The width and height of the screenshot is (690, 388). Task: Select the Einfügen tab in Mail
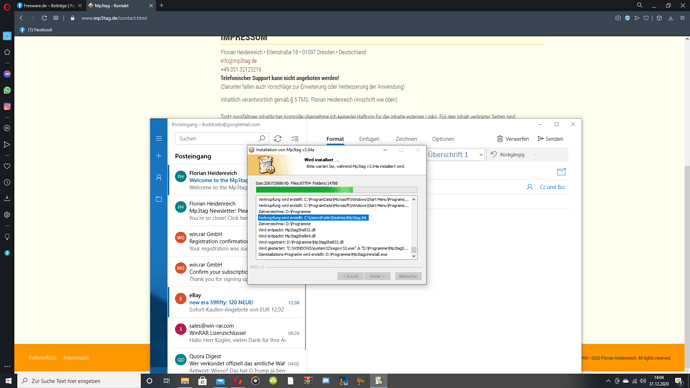(369, 139)
